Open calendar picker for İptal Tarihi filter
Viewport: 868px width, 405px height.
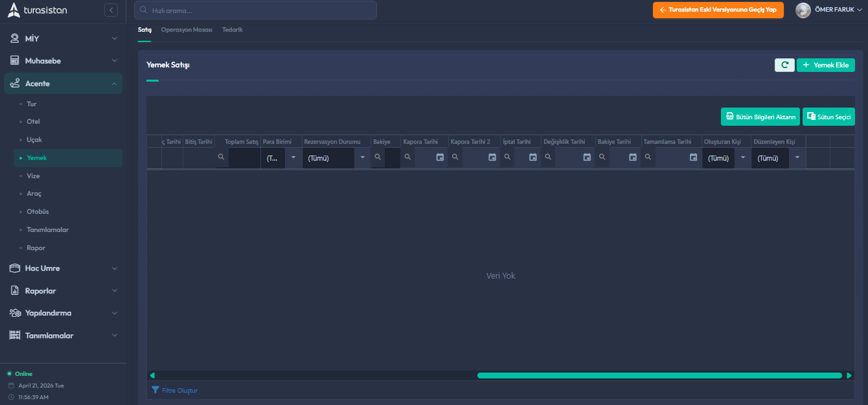click(533, 157)
